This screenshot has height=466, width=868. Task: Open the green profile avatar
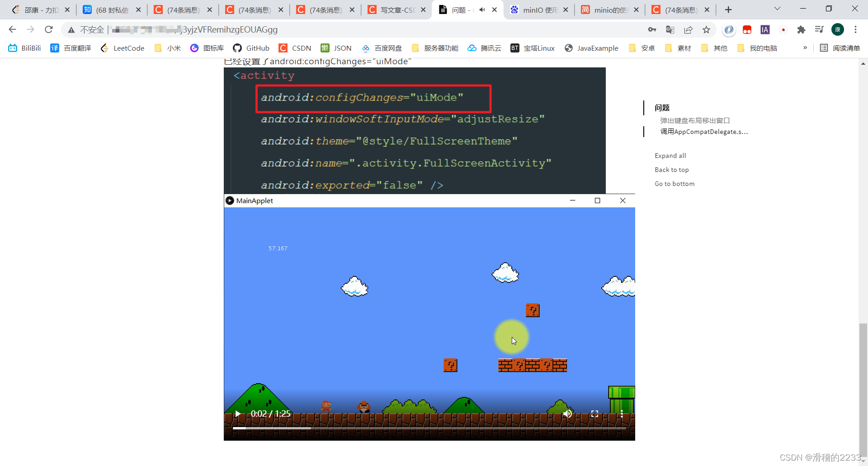click(x=838, y=29)
